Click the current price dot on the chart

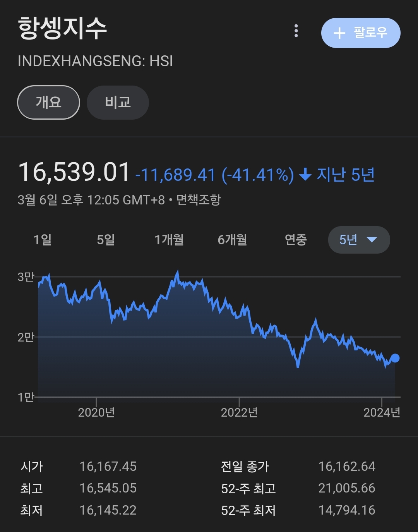[395, 358]
